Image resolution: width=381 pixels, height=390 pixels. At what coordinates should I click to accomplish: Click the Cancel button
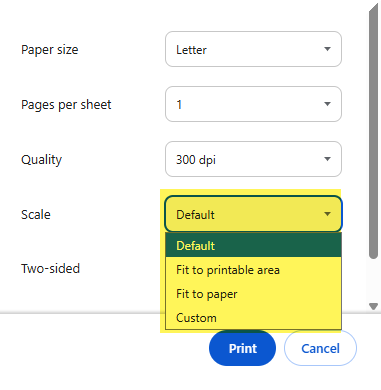[320, 348]
